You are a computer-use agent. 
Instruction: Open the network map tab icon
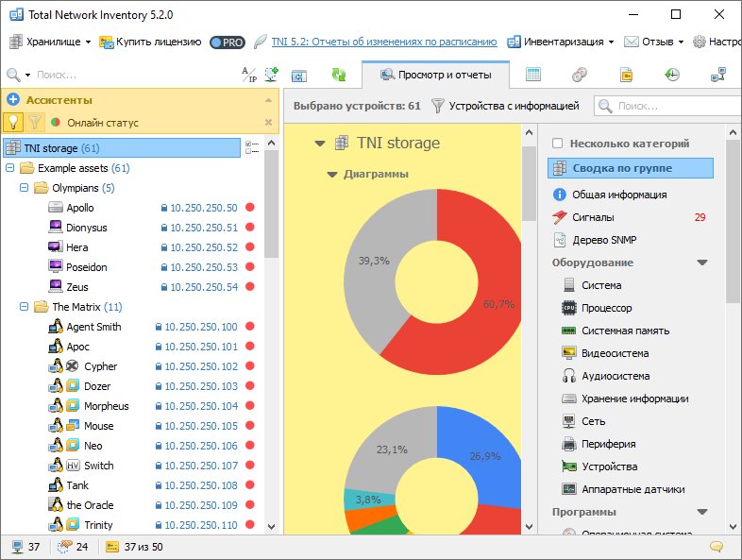718,75
